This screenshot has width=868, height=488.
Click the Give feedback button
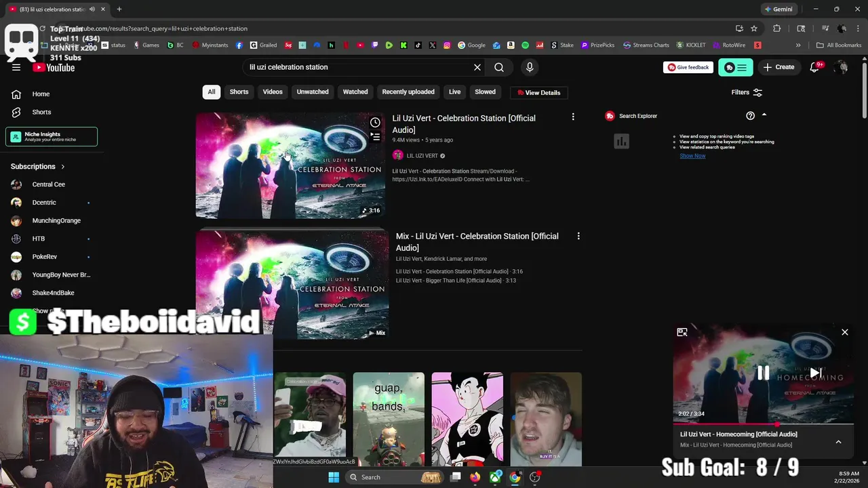tap(688, 67)
